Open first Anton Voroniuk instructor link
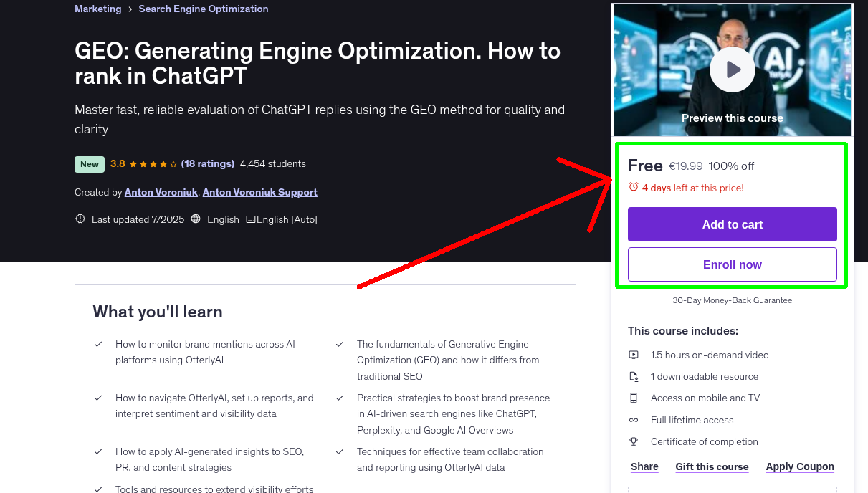 [x=162, y=192]
